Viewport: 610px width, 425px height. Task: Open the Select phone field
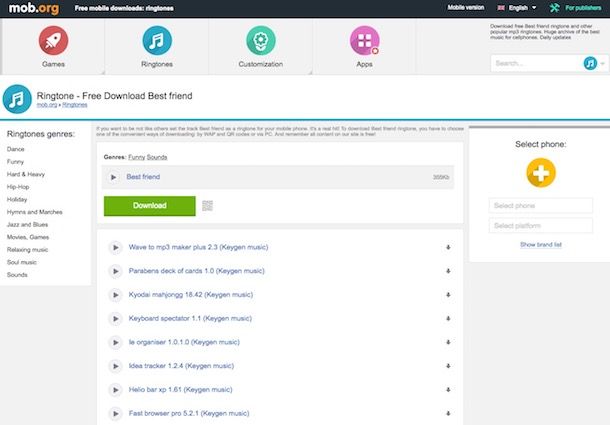pyautogui.click(x=541, y=205)
